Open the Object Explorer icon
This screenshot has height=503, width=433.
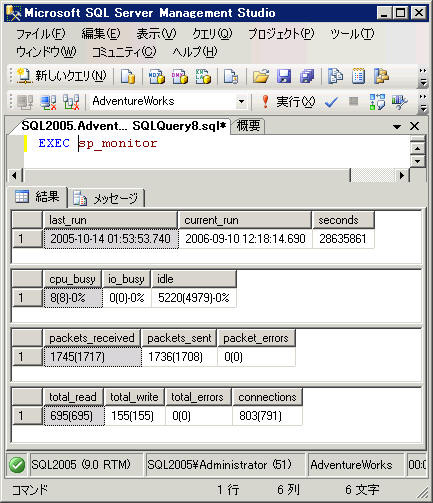coord(381,76)
